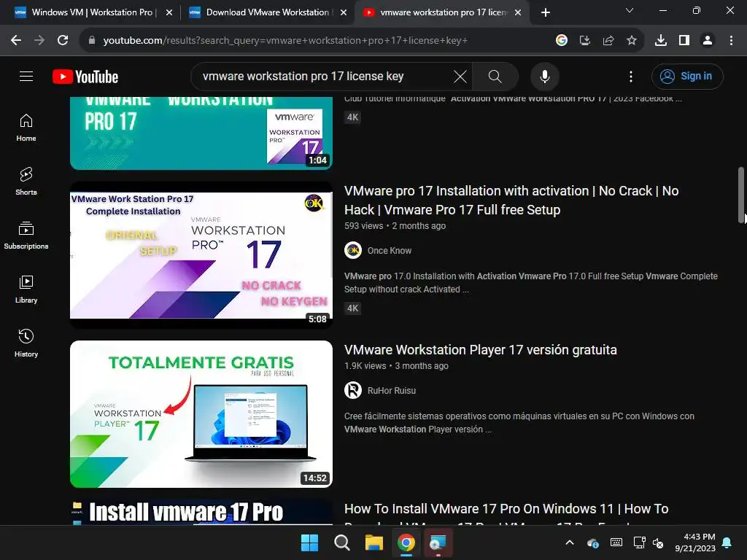This screenshot has width=747, height=560.
Task: Click the YouTube search magnifier button
Action: point(495,76)
